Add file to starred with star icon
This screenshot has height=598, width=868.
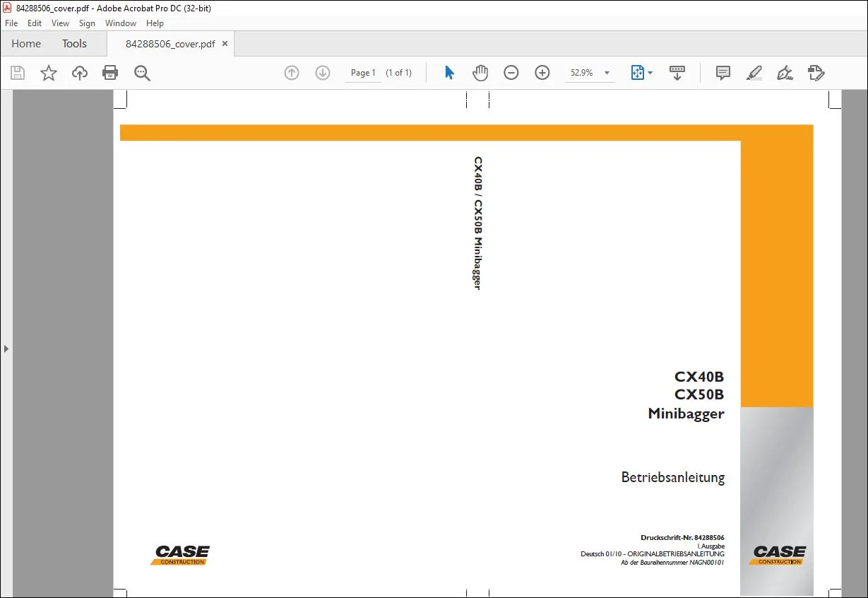pos(49,73)
